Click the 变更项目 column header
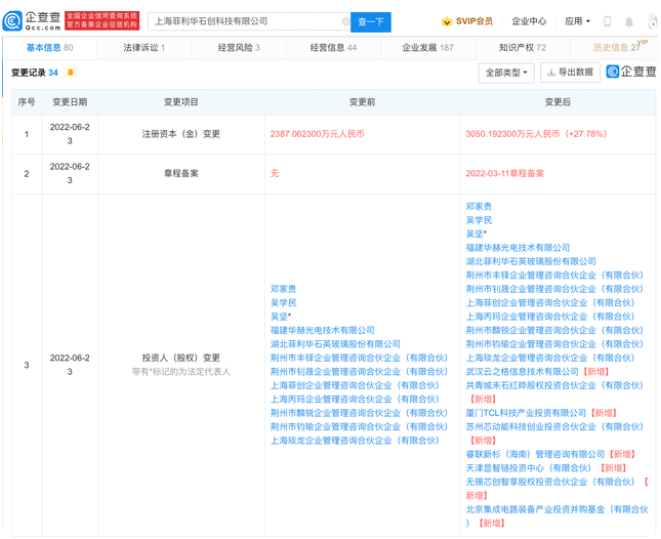Screen dimensions: 661x539 (181, 102)
